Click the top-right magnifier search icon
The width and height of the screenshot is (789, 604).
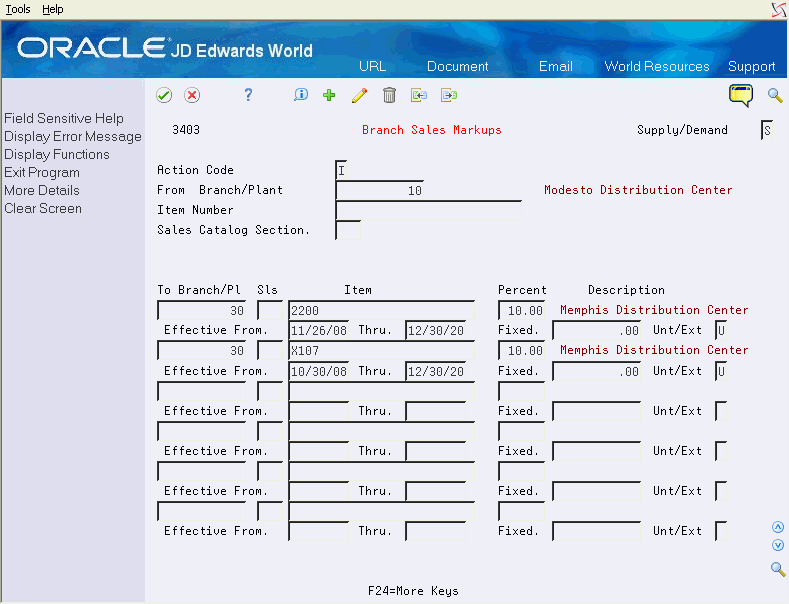775,95
